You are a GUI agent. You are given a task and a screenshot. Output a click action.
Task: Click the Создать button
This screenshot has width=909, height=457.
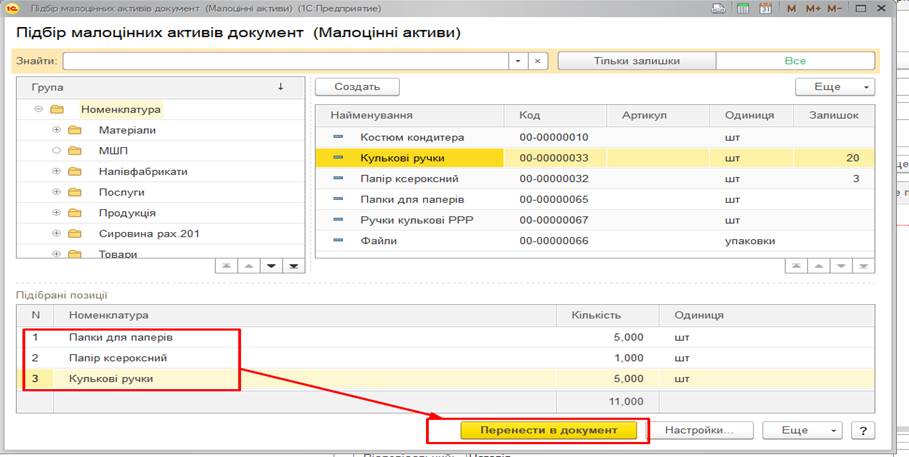click(357, 87)
